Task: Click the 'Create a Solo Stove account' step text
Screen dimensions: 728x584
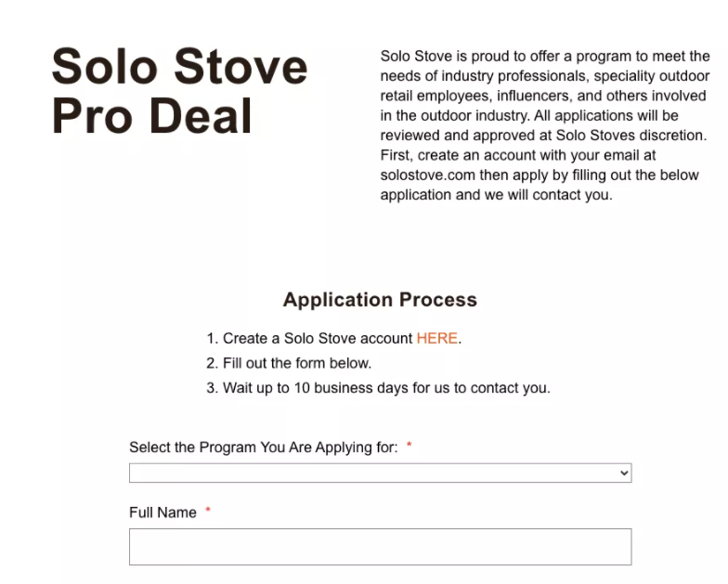Action: pyautogui.click(x=318, y=338)
